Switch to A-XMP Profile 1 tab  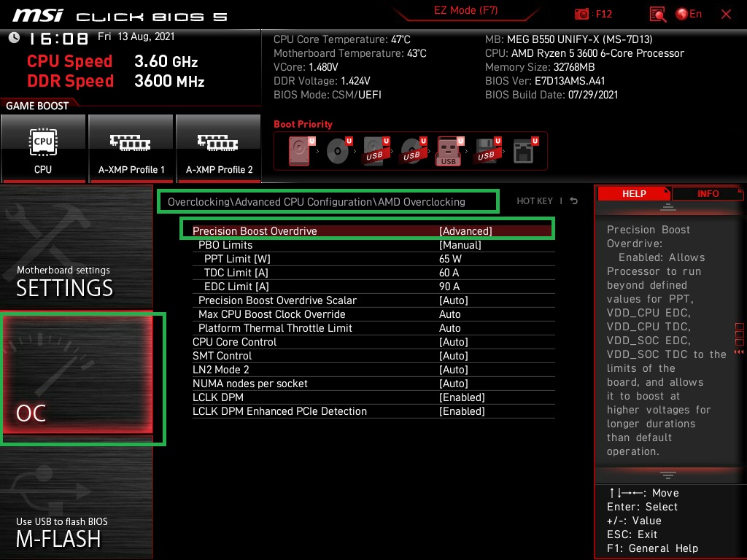(131, 148)
